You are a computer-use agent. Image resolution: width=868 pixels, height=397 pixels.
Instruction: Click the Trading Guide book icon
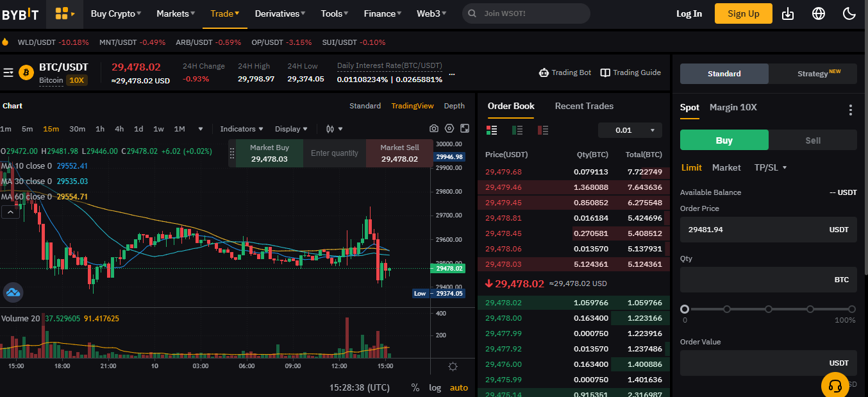pos(605,72)
